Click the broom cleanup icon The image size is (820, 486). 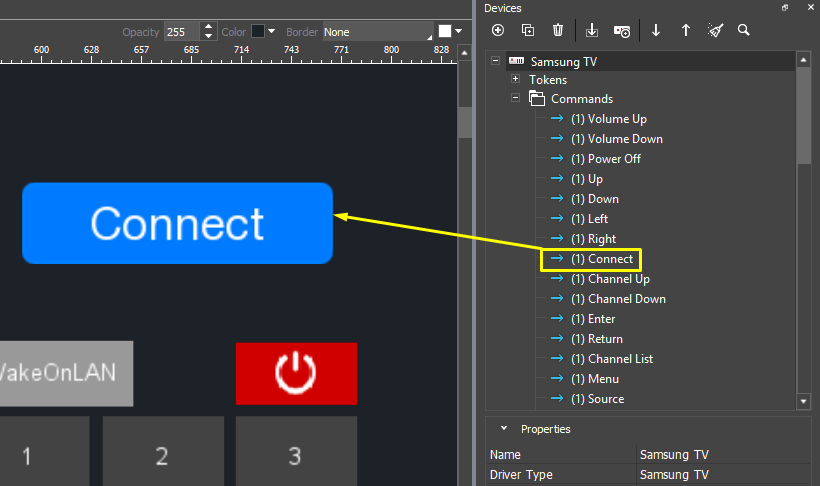click(715, 30)
